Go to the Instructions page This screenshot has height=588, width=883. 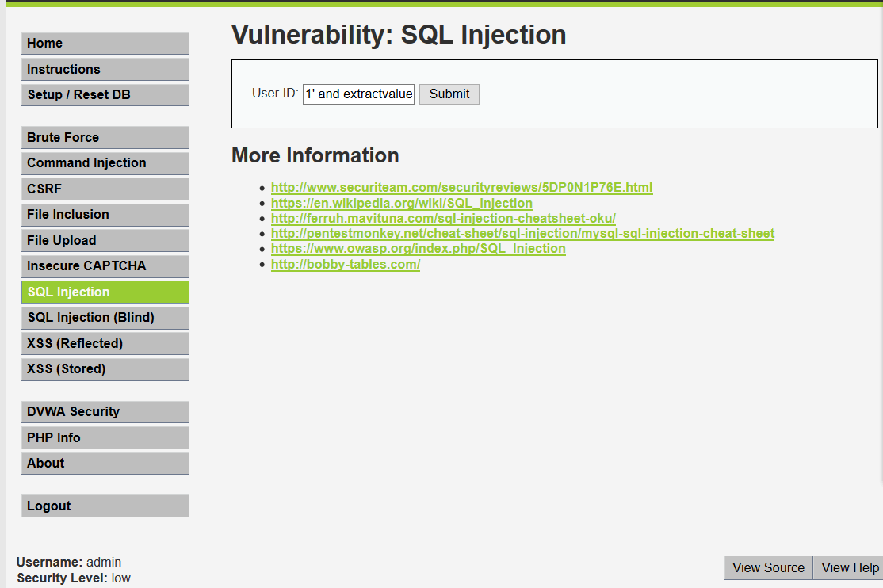click(x=105, y=69)
